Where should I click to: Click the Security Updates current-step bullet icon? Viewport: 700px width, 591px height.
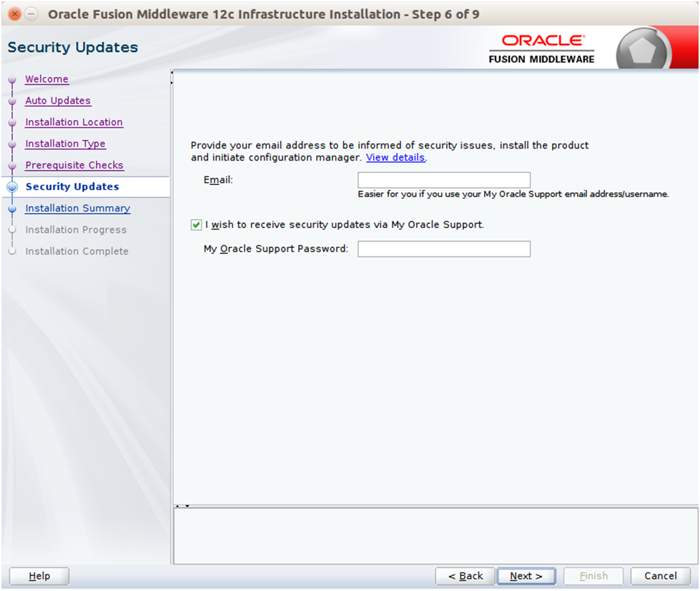(12, 187)
